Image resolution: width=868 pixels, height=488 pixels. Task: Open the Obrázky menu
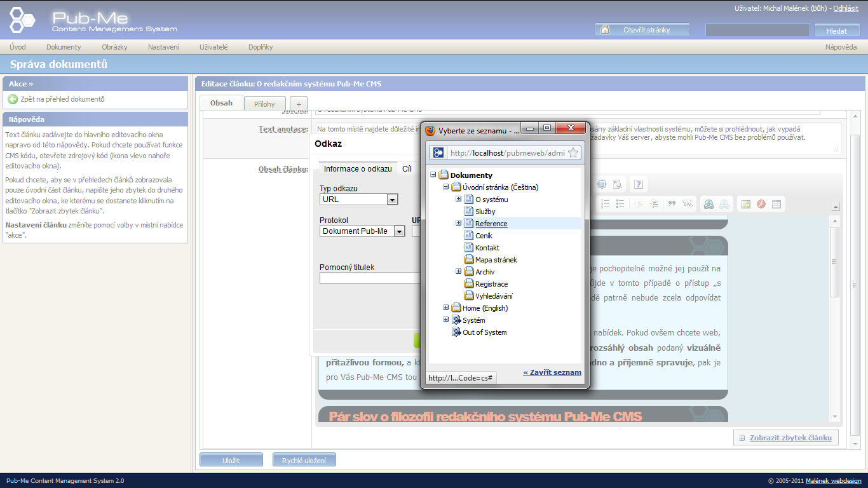pyautogui.click(x=114, y=47)
